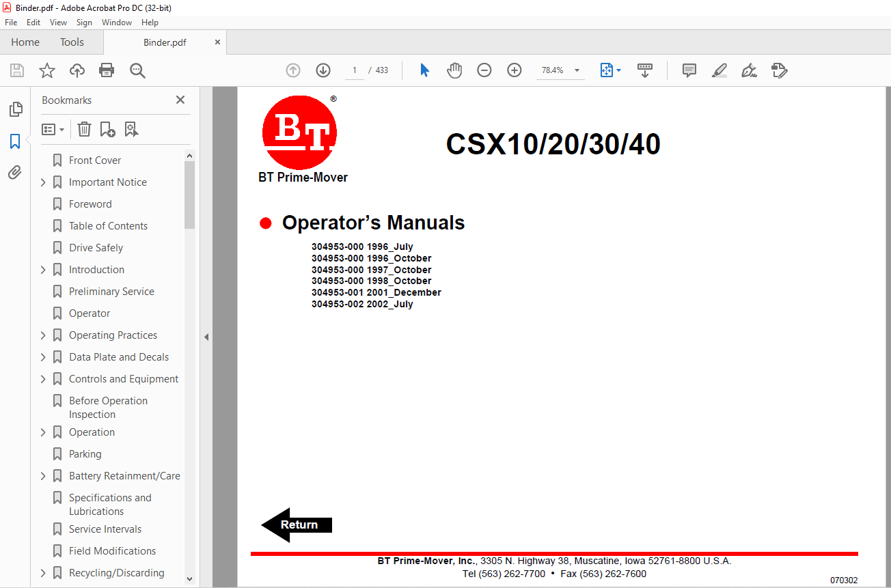Viewport: 891px width, 588px height.
Task: Select the Highlight text tool
Action: (719, 70)
